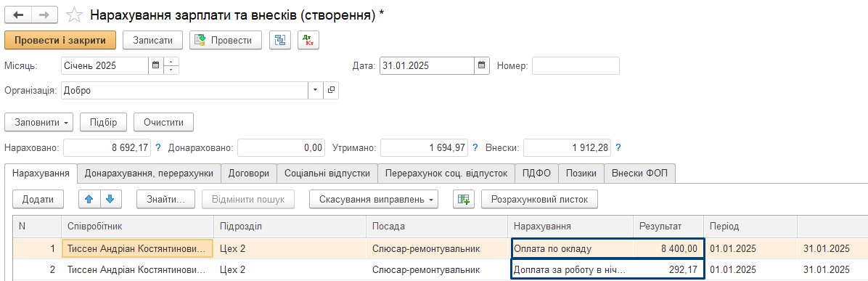The image size is (868, 281).
Task: Click Нарахування column header
Action: pyautogui.click(x=570, y=227)
